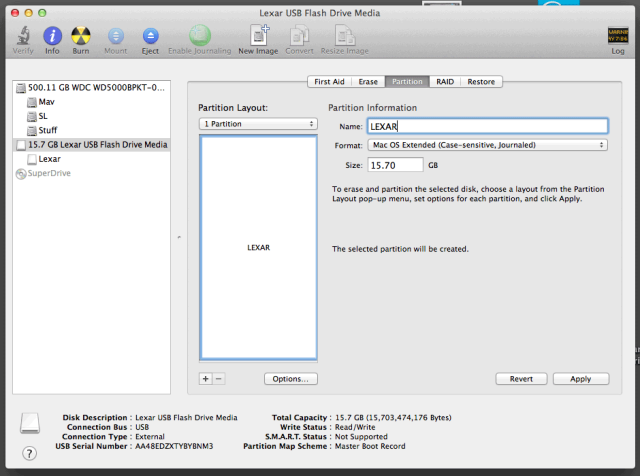
Task: Click the red close window button
Action: [15, 13]
